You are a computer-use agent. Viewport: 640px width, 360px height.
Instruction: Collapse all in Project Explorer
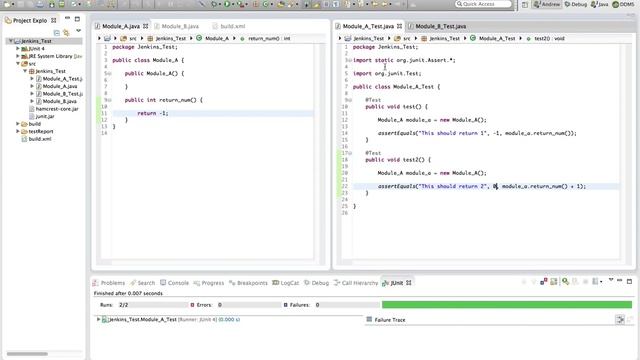pos(57,32)
